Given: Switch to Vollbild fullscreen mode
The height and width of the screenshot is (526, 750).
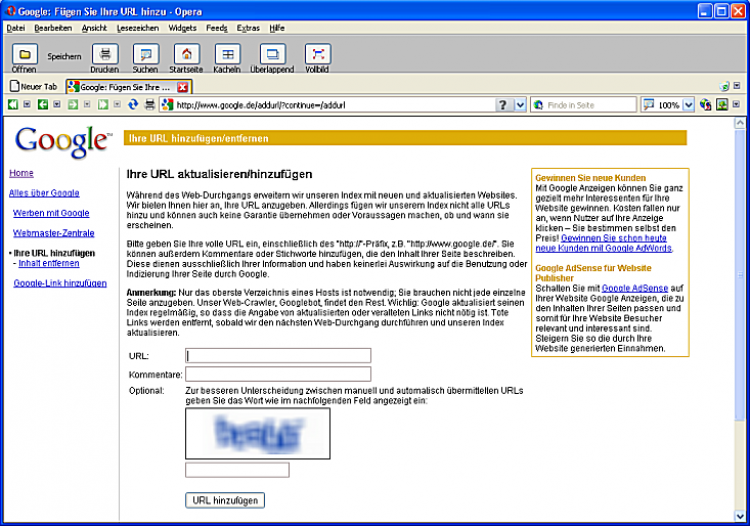Looking at the screenshot, I should [317, 54].
